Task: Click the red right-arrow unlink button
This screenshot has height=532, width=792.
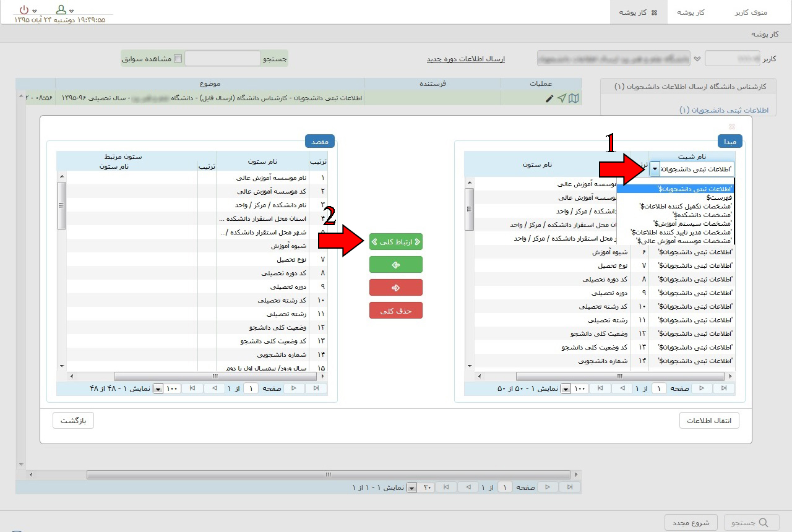Action: point(395,288)
